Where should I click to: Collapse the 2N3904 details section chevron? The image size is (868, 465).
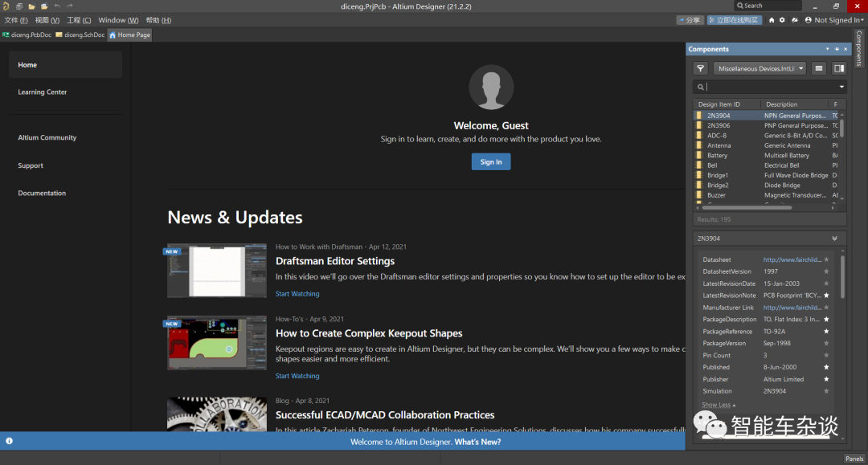pos(835,239)
